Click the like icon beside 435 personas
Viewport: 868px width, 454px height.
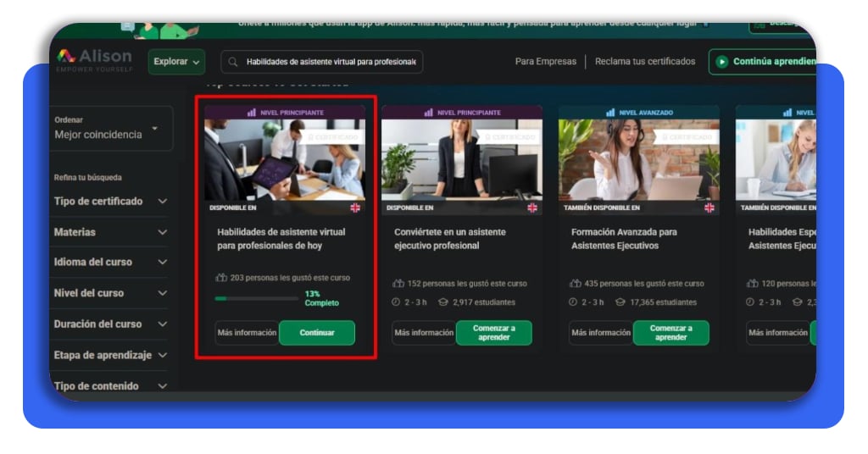(576, 283)
